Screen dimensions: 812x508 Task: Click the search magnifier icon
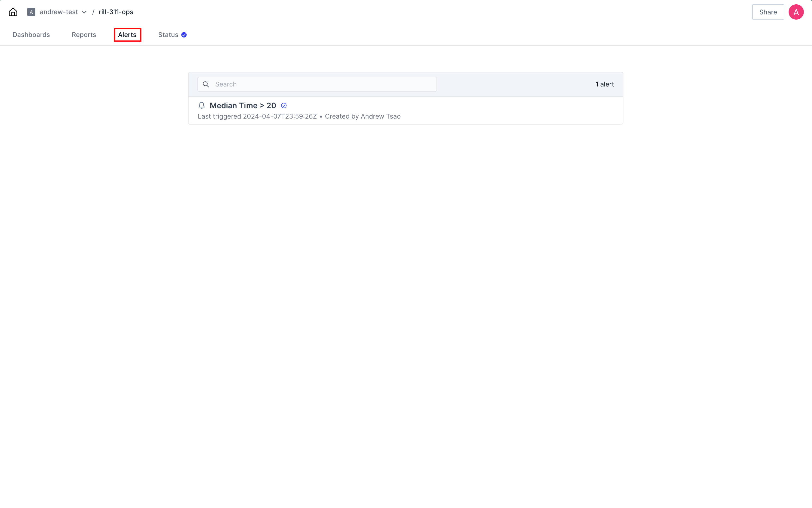tap(206, 84)
